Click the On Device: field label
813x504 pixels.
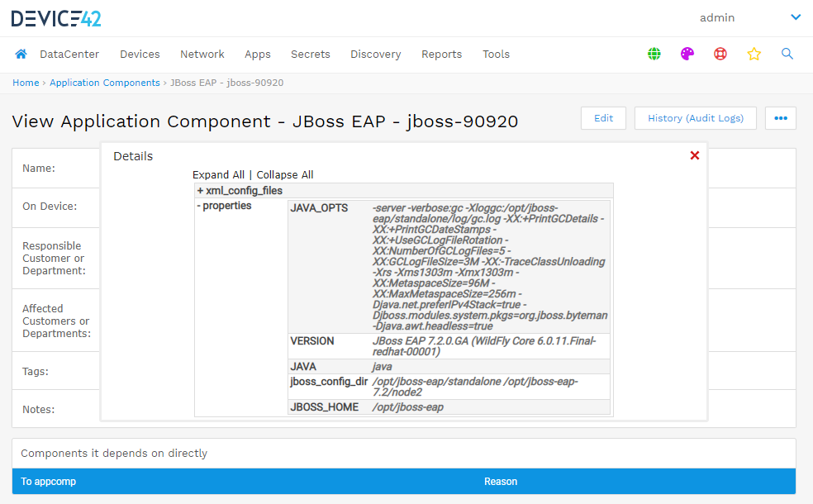pos(50,206)
